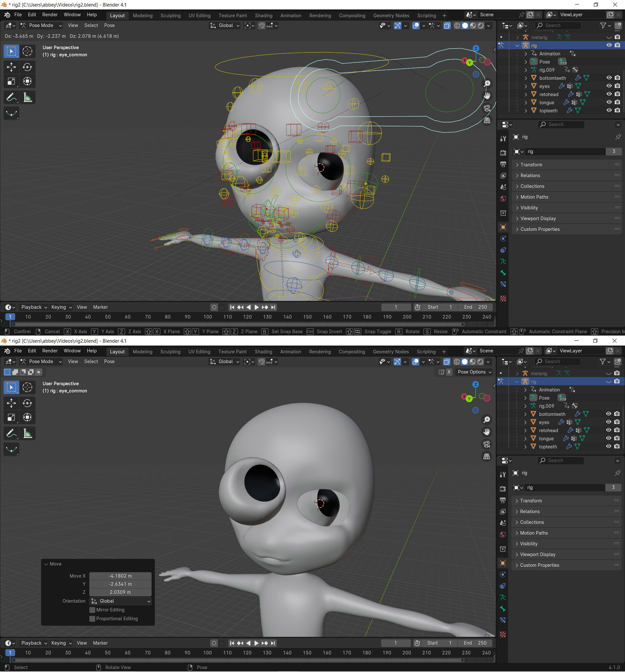The image size is (625, 672).
Task: Expand the Relations panel in the bottom window
Action: click(x=566, y=511)
